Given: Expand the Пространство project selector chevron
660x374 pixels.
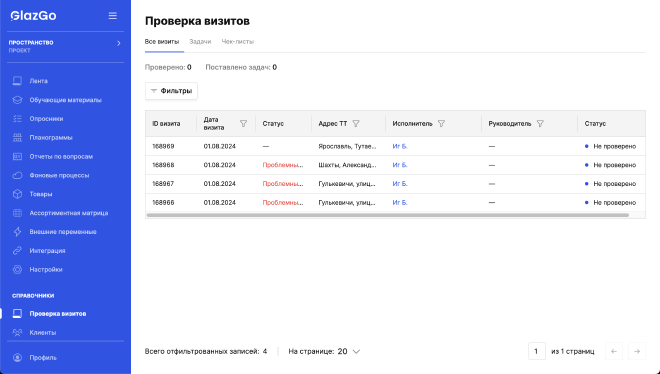Looking at the screenshot, I should click(x=119, y=43).
